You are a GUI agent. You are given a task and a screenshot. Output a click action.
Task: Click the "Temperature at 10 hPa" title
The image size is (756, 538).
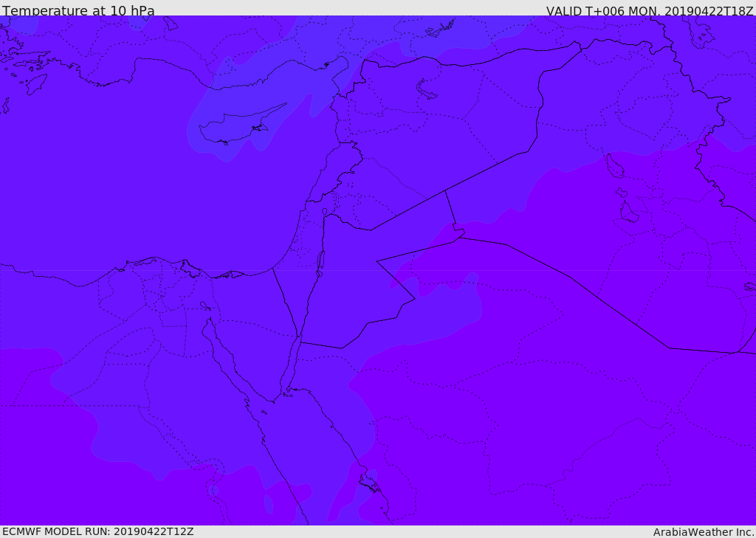point(78,11)
